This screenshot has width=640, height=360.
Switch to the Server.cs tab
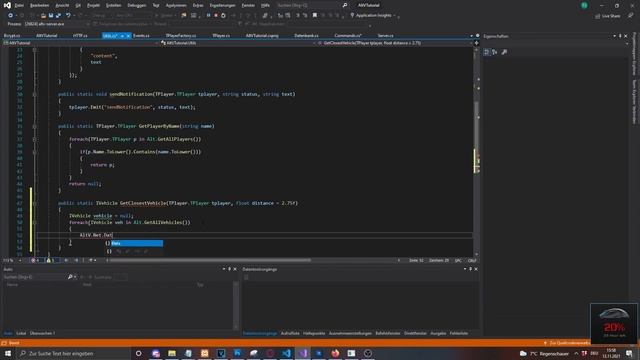385,36
